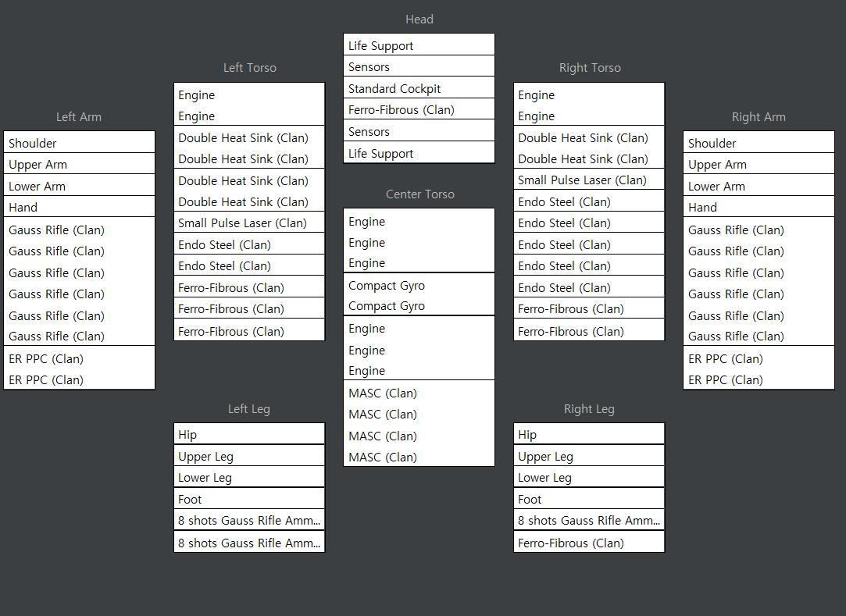The image size is (846, 616).
Task: Select Compact Gyro in Center Torso
Action: click(419, 295)
